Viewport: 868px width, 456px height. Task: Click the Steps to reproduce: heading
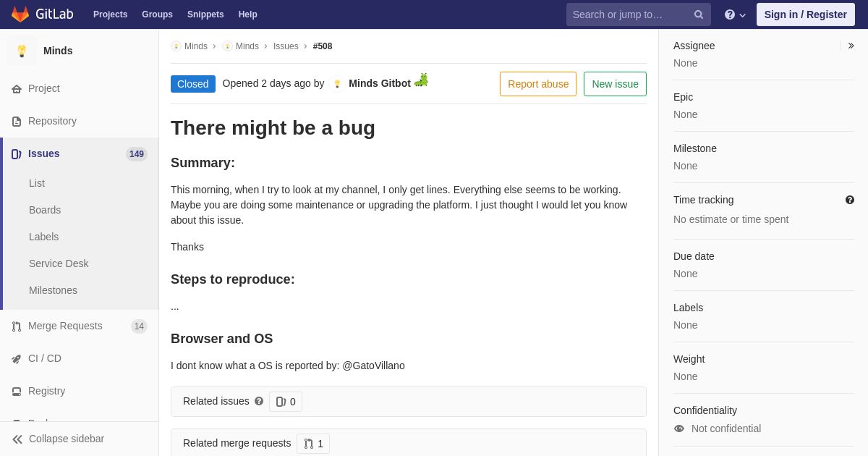pos(233,279)
